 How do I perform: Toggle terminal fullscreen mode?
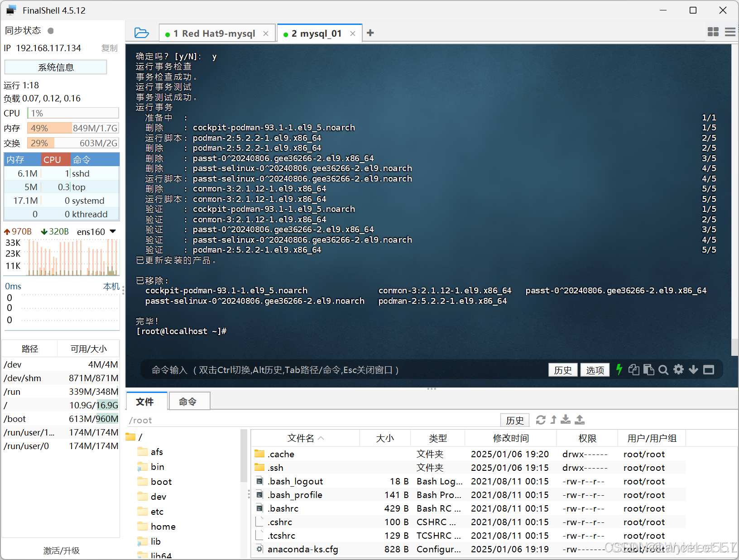coord(709,369)
